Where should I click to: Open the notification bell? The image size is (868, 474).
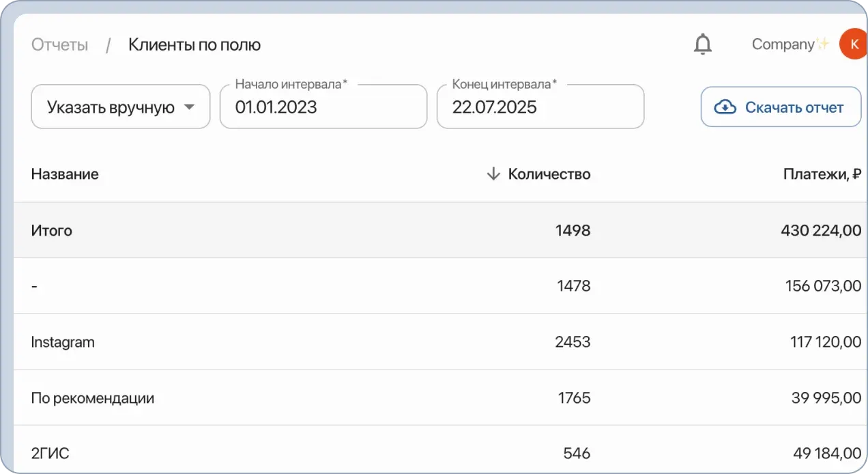[x=702, y=44]
